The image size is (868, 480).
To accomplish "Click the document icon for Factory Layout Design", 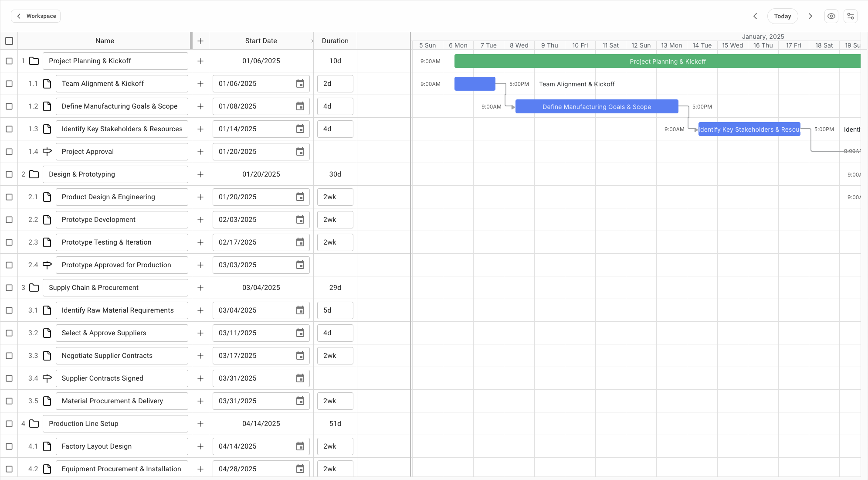I will point(47,446).
